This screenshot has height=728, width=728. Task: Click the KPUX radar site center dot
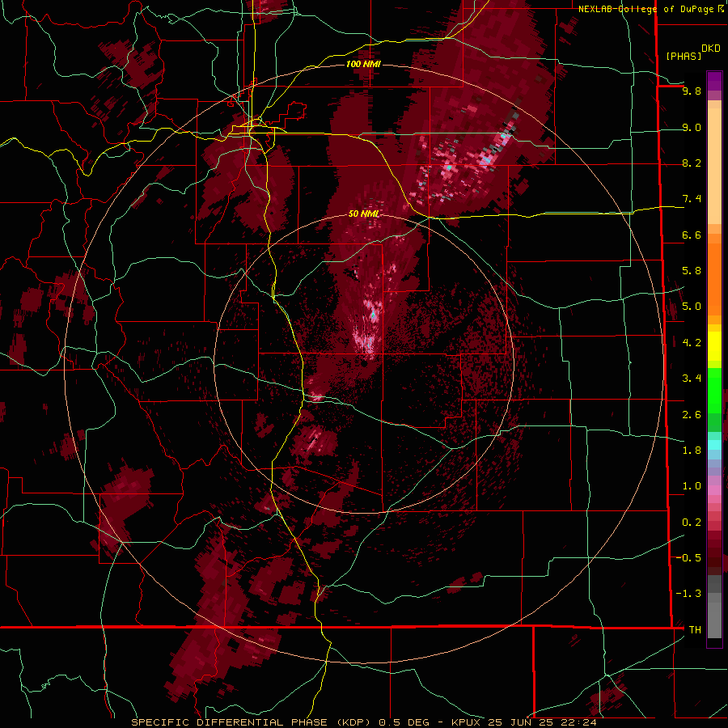(365, 364)
